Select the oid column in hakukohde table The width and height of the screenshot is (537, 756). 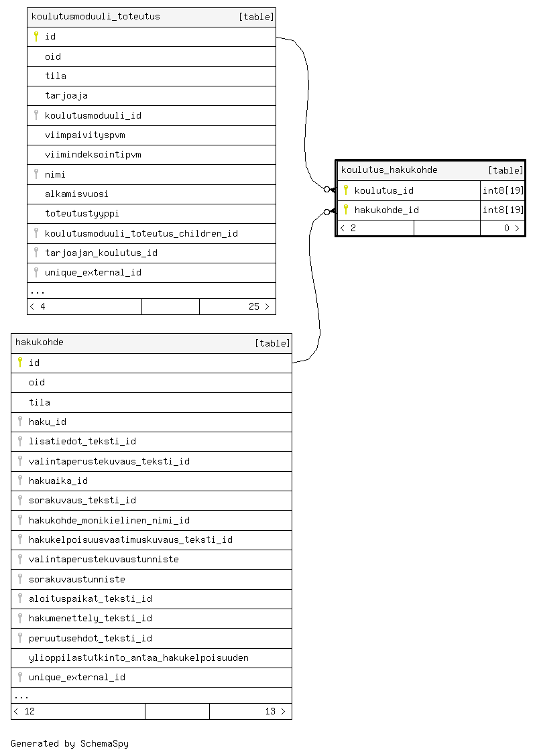click(x=37, y=382)
